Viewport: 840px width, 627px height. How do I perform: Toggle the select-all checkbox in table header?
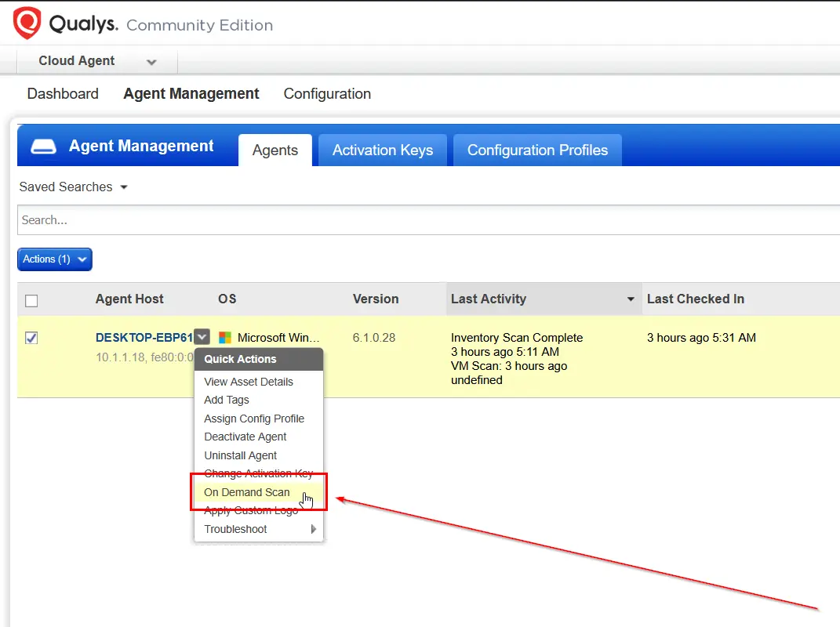click(31, 301)
